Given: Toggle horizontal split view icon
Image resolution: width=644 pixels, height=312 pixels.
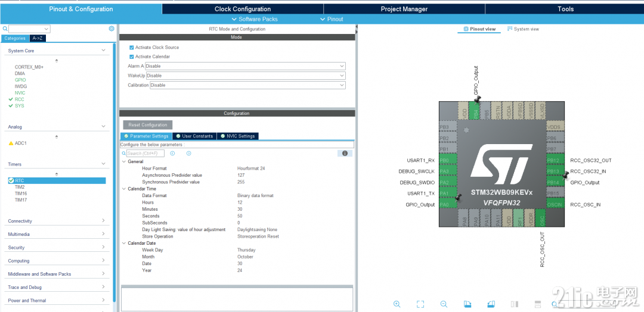Looking at the screenshot, I should click(538, 304).
